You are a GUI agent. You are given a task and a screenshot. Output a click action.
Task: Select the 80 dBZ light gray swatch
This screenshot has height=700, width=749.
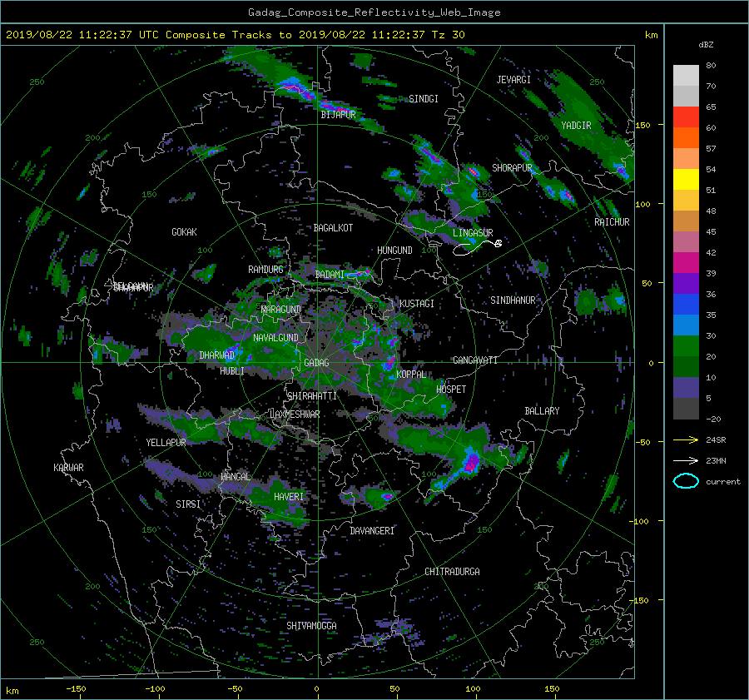686,75
